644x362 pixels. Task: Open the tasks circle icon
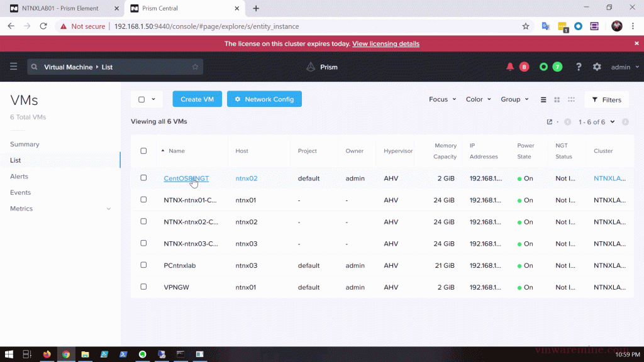(543, 67)
